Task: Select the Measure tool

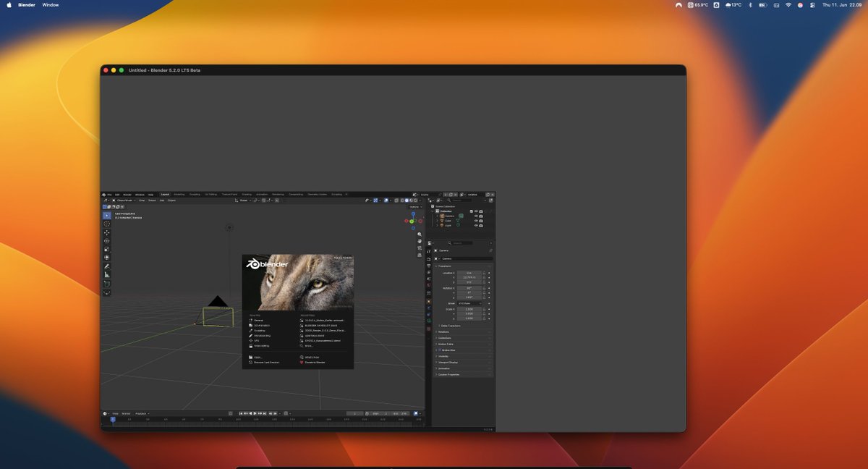Action: [x=107, y=275]
